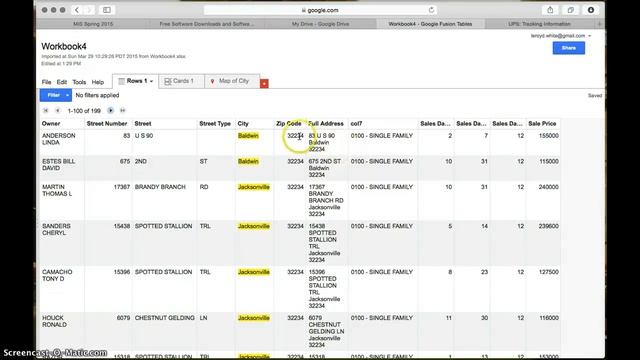Click sale price 240000
This screenshot has width=640, height=360.
click(549, 187)
